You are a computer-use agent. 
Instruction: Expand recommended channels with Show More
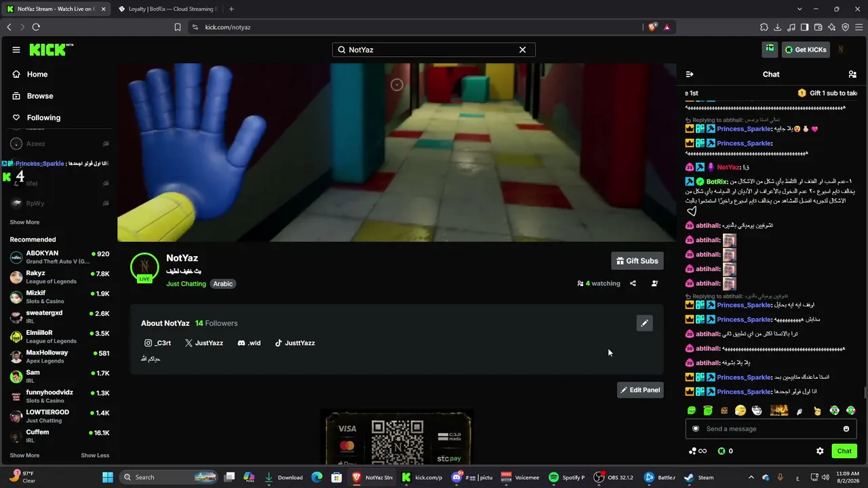24,455
